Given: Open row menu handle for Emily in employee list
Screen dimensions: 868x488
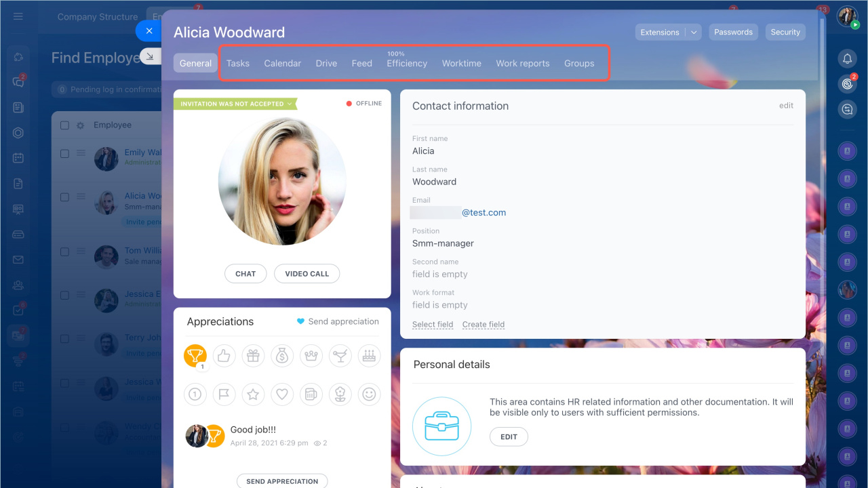Looking at the screenshot, I should tap(81, 153).
